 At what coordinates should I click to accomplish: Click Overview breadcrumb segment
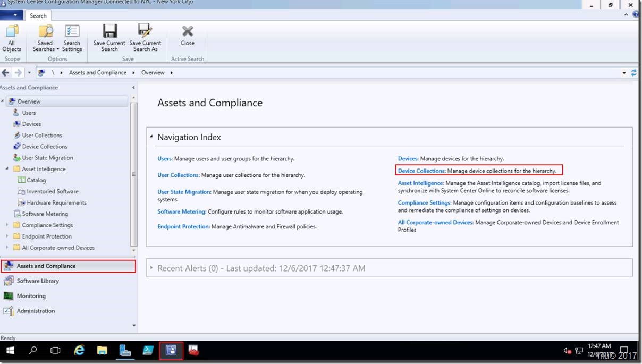click(x=153, y=72)
